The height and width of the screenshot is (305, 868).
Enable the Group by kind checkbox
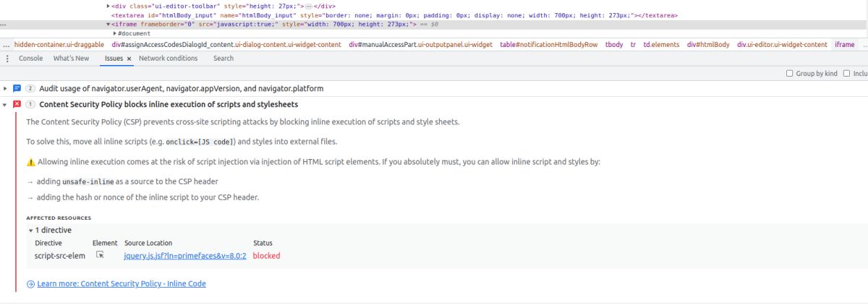point(789,74)
